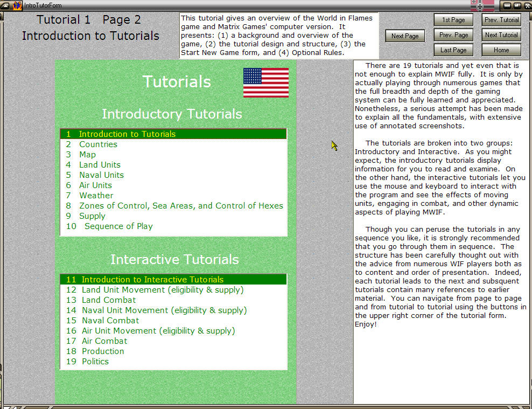Click the American flag beside the Tutorials heading
The height and width of the screenshot is (409, 532).
point(266,82)
